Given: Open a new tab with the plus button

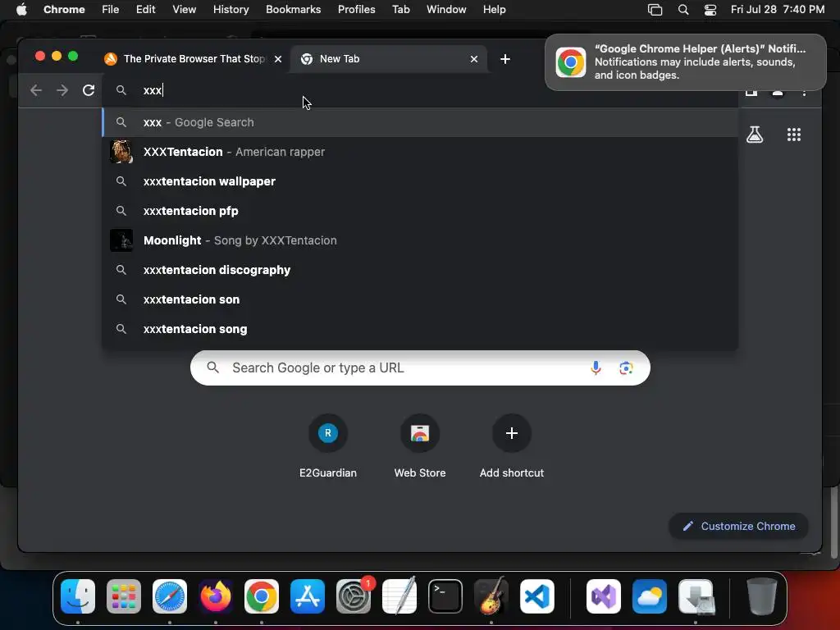Looking at the screenshot, I should 505,59.
